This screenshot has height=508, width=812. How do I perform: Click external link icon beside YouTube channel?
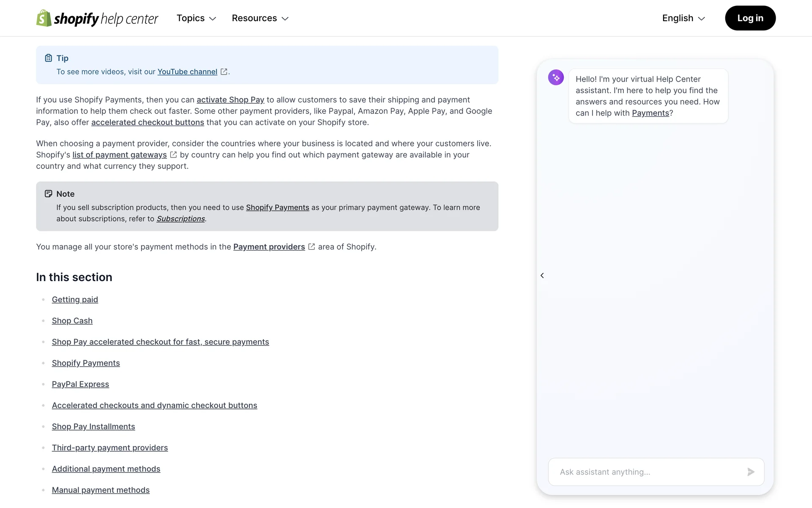click(224, 72)
